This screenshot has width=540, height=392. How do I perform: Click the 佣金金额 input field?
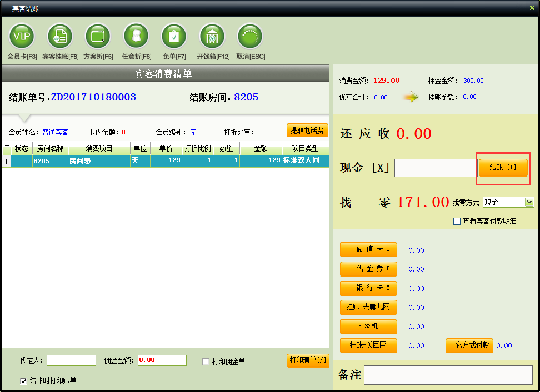point(162,360)
